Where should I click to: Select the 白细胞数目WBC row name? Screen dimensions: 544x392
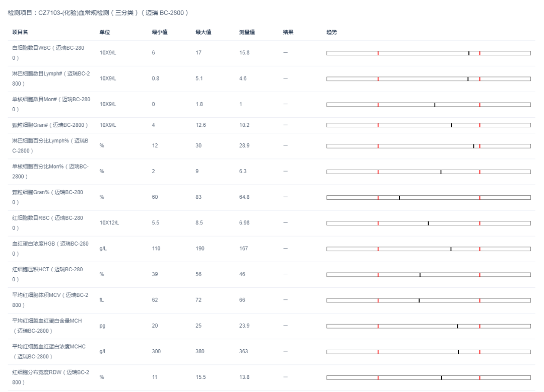tap(48, 53)
